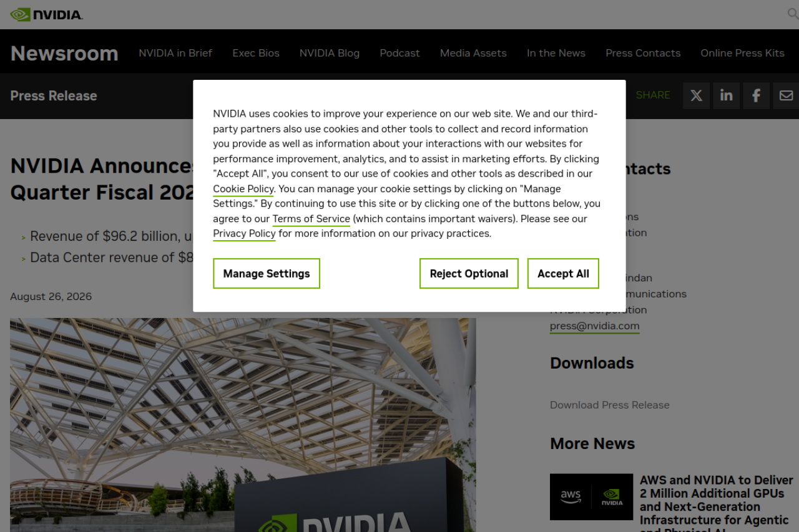Screen dimensions: 799x532
Task: Go to Exec Bios
Action: pos(256,53)
